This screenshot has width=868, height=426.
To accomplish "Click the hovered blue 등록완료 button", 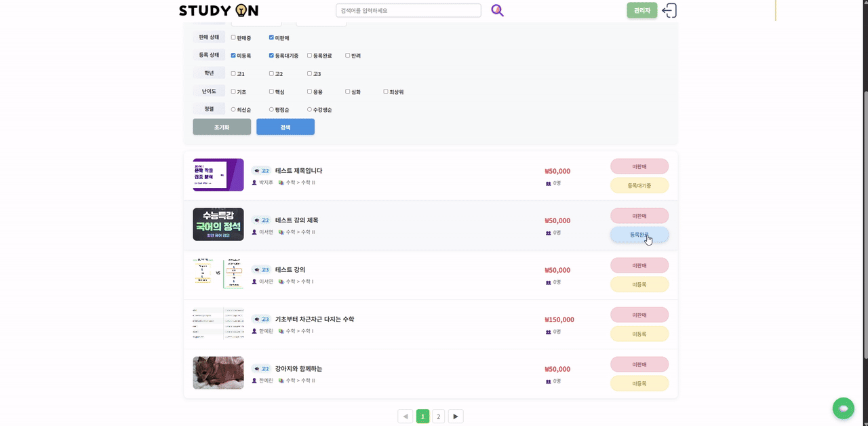I will 639,235.
